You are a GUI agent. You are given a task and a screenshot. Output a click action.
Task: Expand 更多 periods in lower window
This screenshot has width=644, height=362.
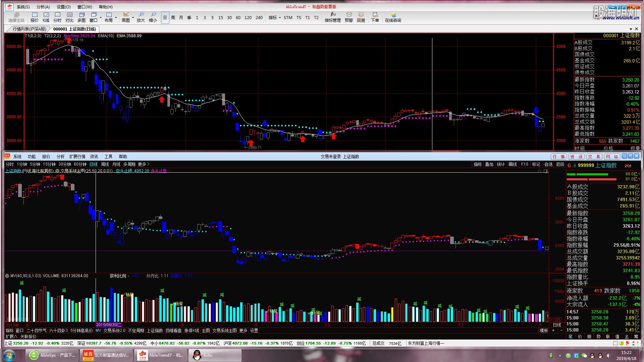144,164
